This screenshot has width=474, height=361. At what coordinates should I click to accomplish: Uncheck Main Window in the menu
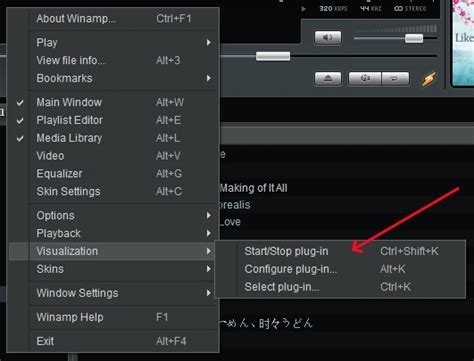click(114, 102)
